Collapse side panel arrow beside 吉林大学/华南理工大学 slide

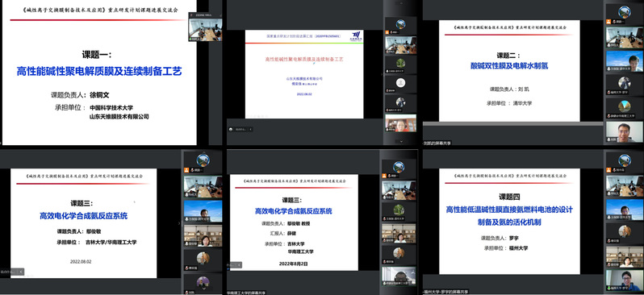[179, 223]
